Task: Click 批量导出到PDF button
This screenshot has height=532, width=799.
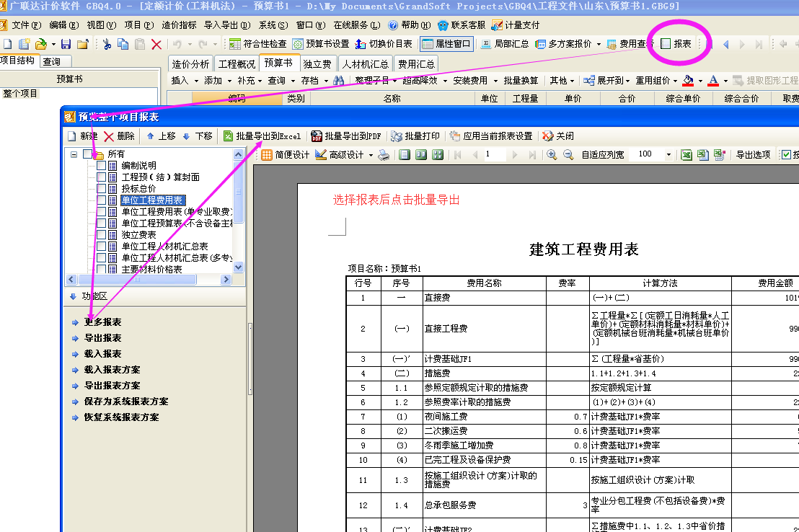Action: [346, 136]
